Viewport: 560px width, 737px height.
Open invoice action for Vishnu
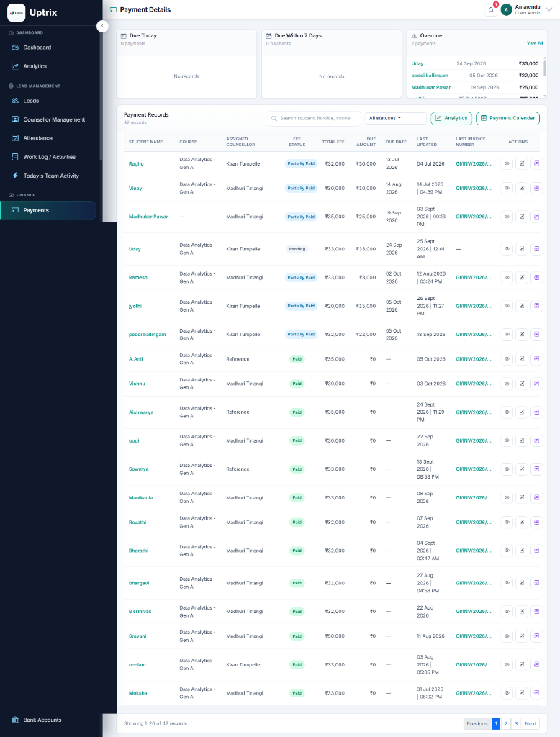[x=536, y=384]
